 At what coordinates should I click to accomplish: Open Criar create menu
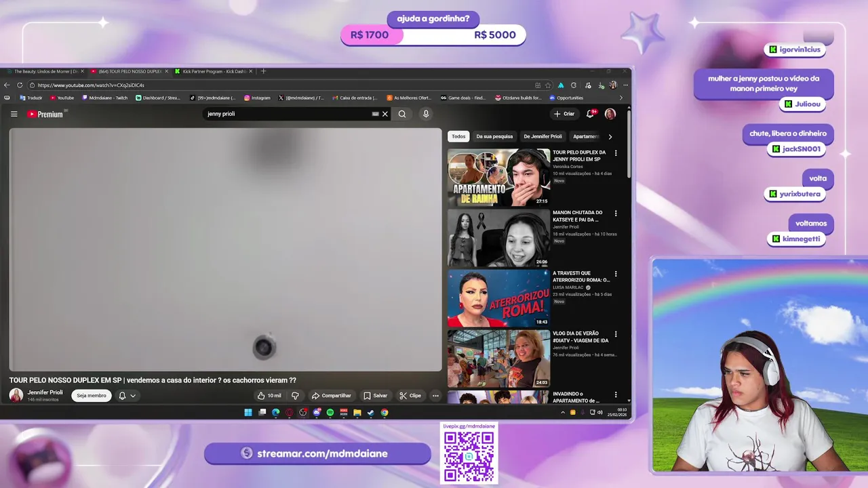564,114
